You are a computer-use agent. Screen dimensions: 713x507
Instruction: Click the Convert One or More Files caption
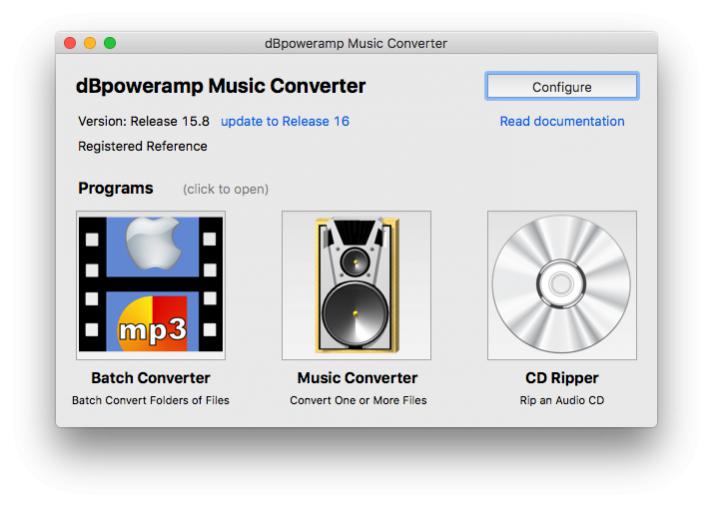(358, 401)
